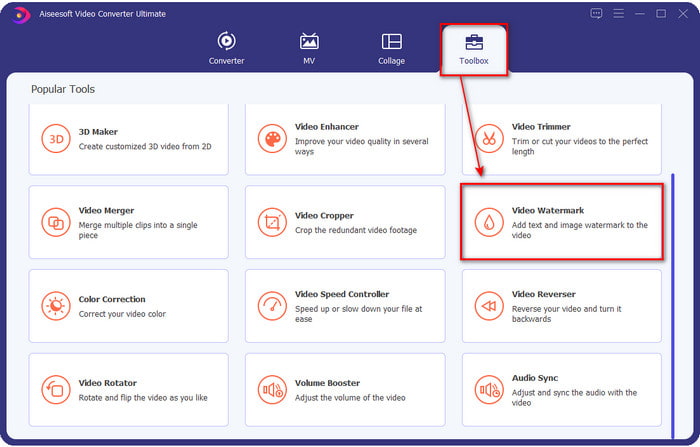The width and height of the screenshot is (700, 447).
Task: Click 'Adjust and sync the audio' description
Action: [x=574, y=397]
